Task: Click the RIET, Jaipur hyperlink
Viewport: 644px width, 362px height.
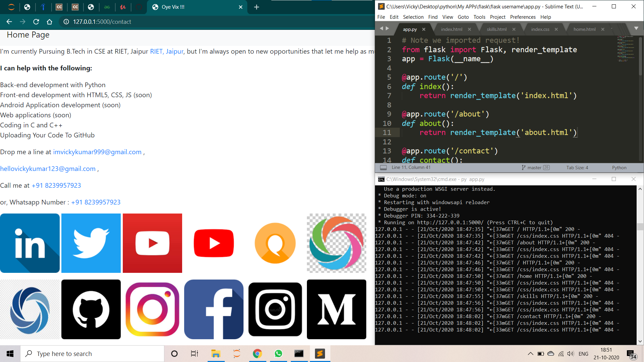Action: pos(167,51)
